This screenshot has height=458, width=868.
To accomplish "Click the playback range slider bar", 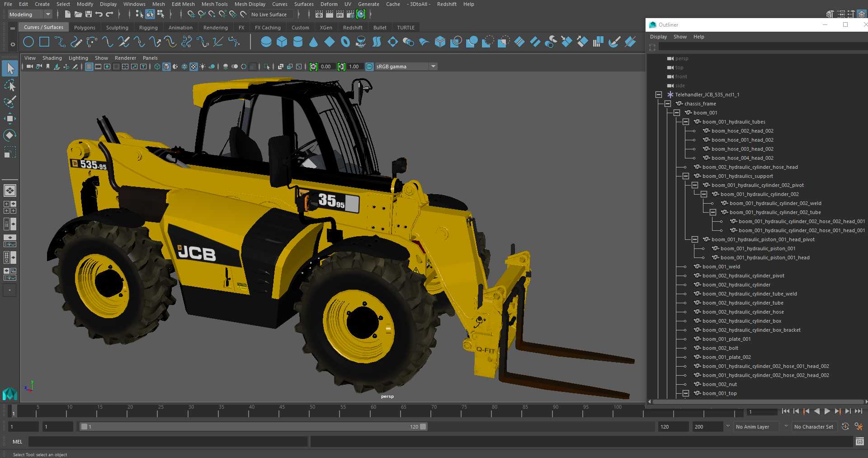I will (253, 426).
